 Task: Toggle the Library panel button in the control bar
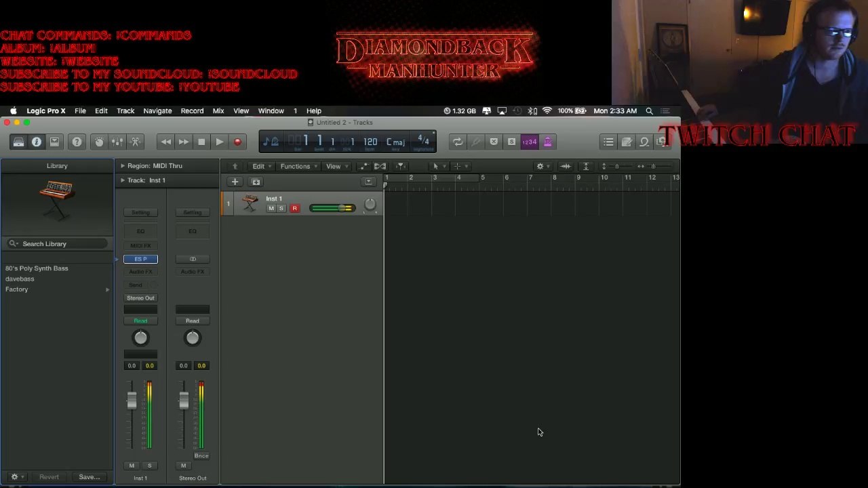pyautogui.click(x=18, y=142)
